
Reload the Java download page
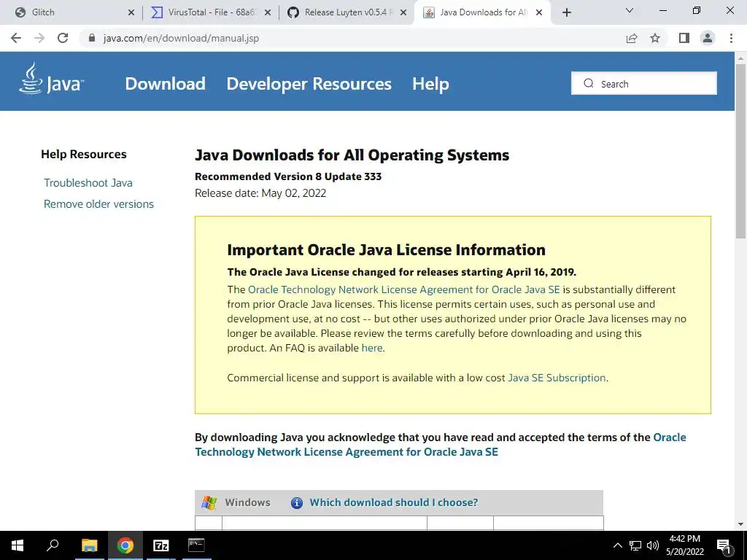pos(63,38)
